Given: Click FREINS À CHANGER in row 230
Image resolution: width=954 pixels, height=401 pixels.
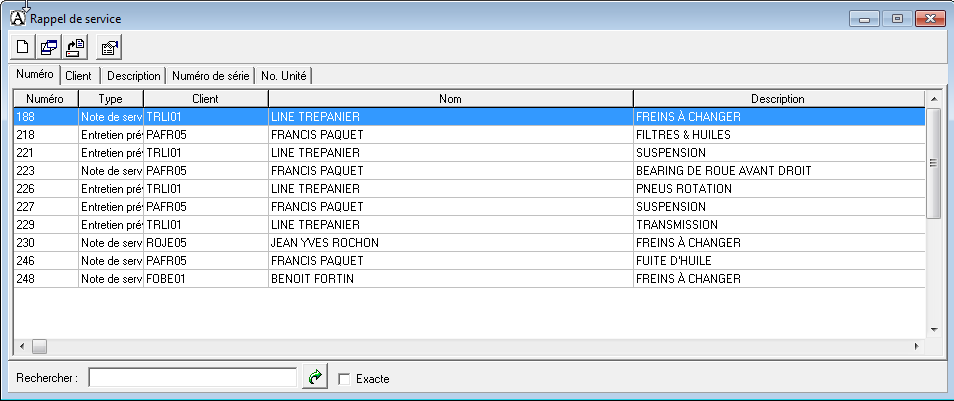Looking at the screenshot, I should [x=779, y=243].
